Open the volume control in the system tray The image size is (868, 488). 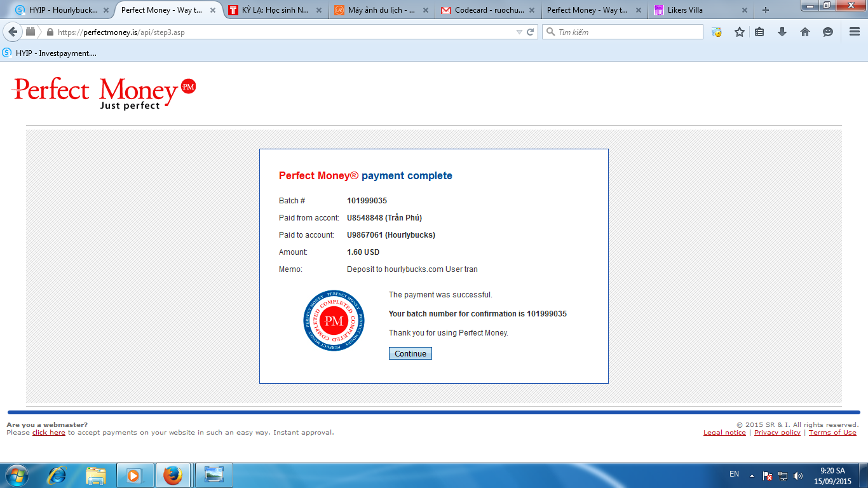798,476
